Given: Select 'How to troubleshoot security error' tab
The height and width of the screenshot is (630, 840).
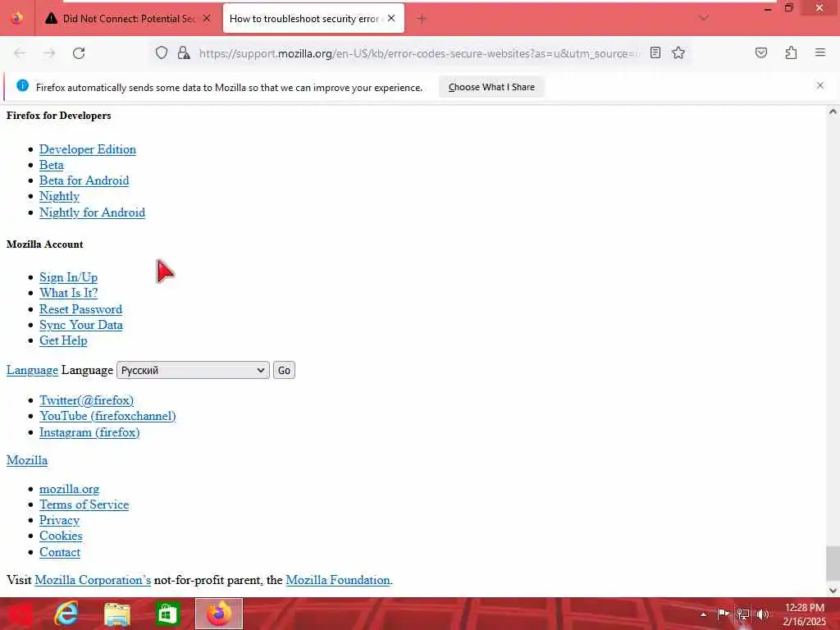Looking at the screenshot, I should [x=313, y=19].
